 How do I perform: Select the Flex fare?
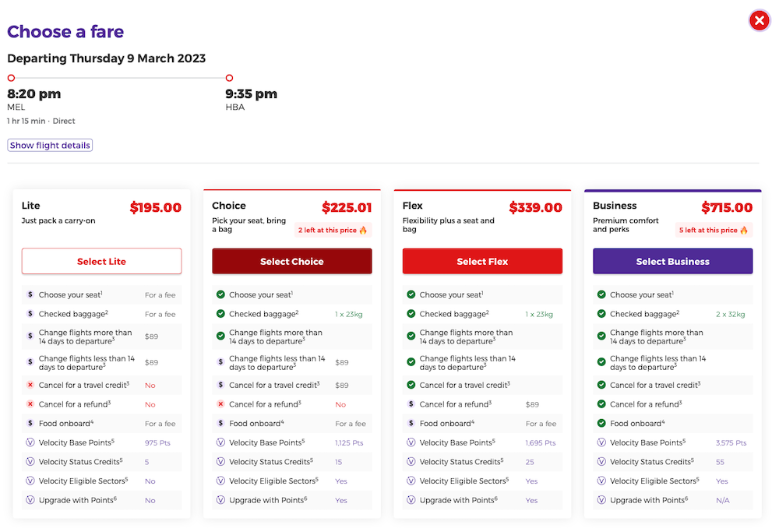(x=481, y=261)
